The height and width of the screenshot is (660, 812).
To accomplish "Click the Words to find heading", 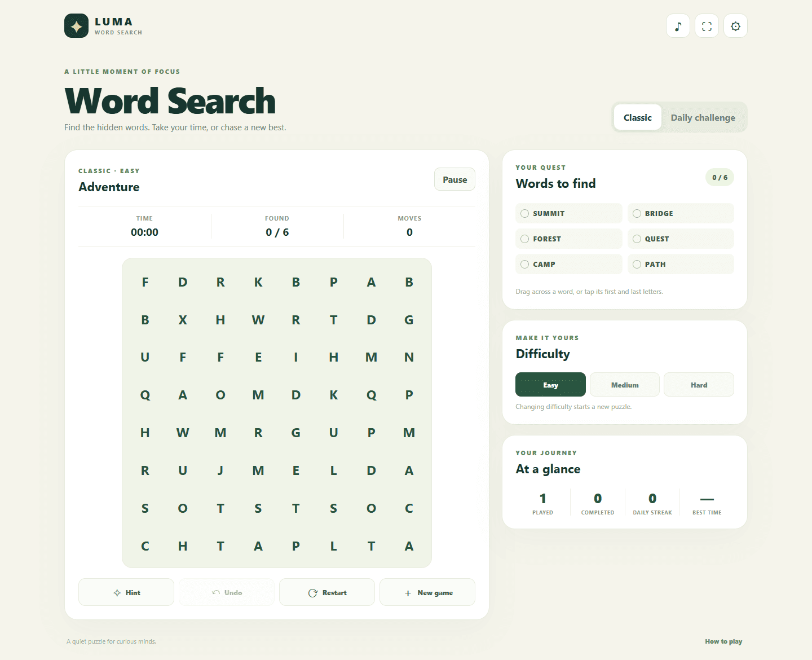I will pyautogui.click(x=555, y=183).
